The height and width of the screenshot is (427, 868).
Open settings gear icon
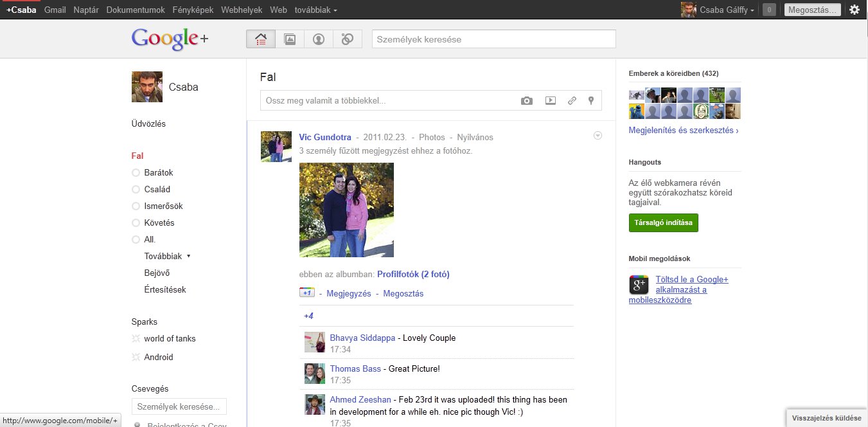pyautogui.click(x=854, y=10)
